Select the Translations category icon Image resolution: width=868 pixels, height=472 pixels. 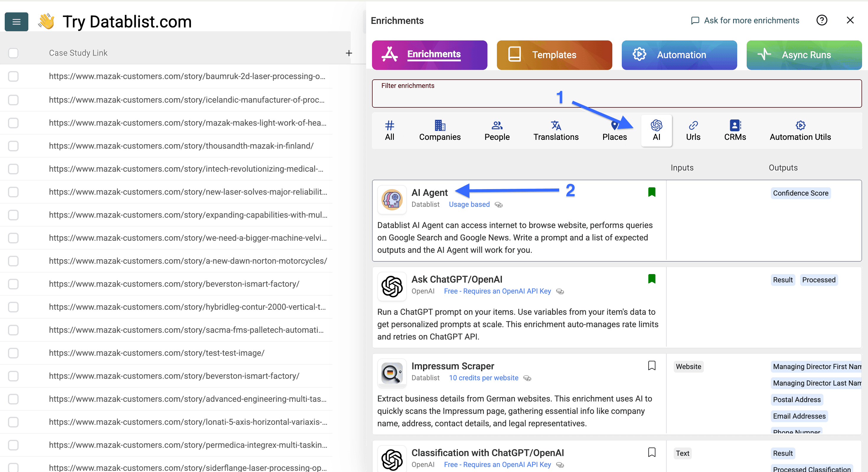[555, 130]
